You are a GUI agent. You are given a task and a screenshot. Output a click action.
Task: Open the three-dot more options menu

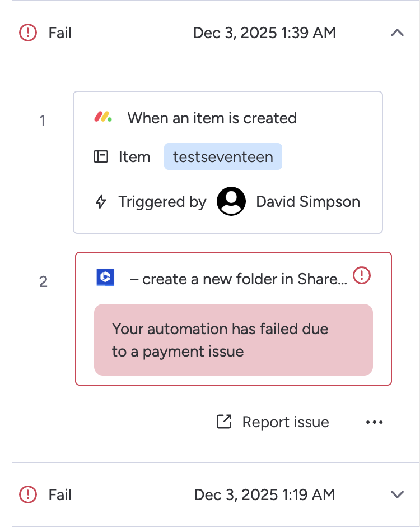(x=374, y=422)
